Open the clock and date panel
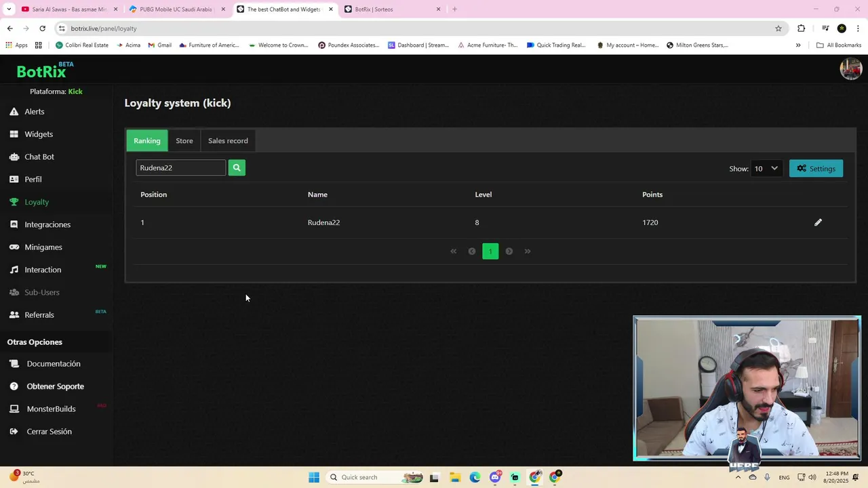The height and width of the screenshot is (488, 868). (837, 477)
